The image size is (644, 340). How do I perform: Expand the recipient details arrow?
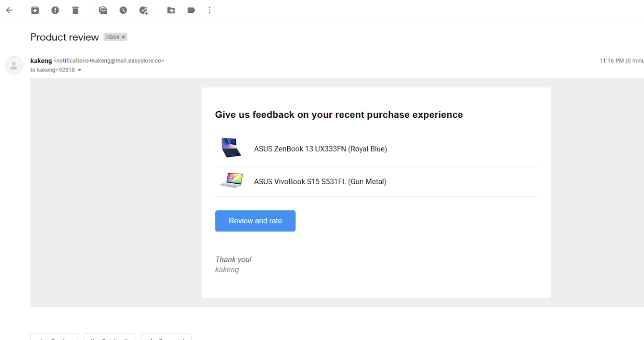point(79,70)
